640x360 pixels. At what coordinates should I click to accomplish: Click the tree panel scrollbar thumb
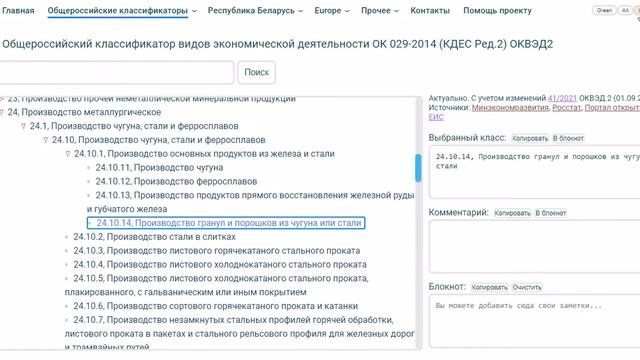(x=418, y=168)
